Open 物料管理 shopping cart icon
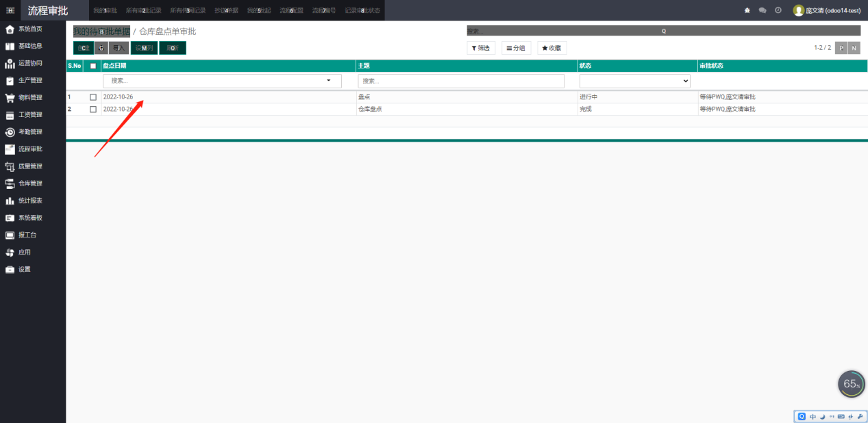 coord(10,98)
